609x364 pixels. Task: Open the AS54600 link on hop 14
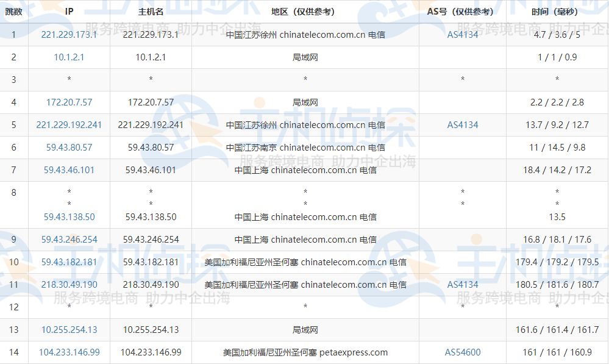click(461, 352)
